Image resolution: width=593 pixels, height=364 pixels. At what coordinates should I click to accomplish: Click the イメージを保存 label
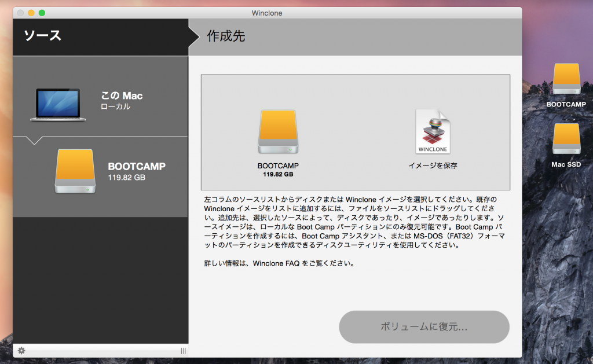433,166
